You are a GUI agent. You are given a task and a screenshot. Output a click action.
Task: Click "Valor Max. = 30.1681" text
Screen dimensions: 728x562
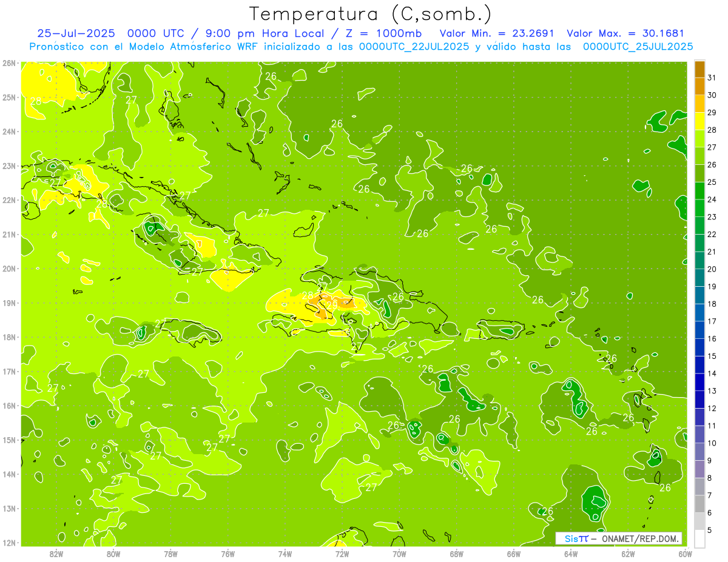pos(626,33)
